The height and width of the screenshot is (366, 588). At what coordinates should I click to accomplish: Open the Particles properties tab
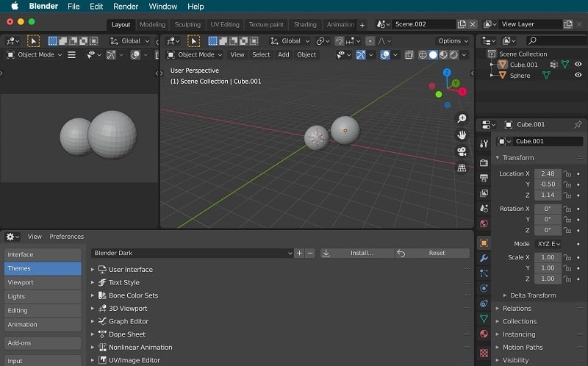click(484, 273)
